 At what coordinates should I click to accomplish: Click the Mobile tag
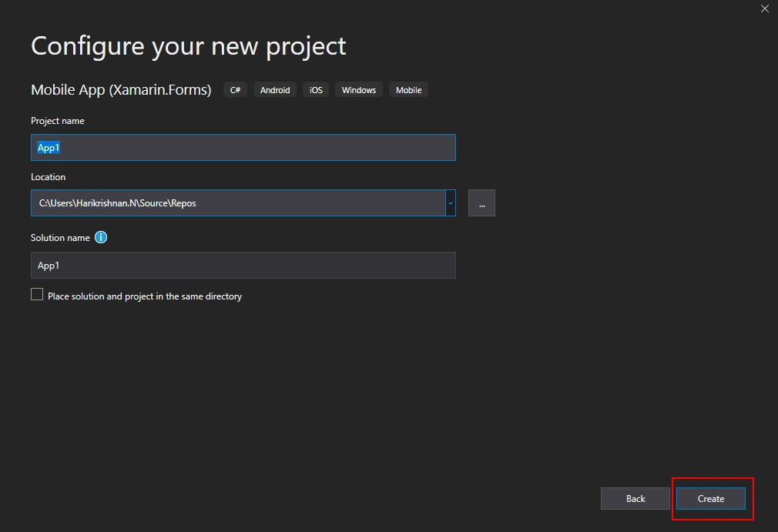pyautogui.click(x=409, y=90)
